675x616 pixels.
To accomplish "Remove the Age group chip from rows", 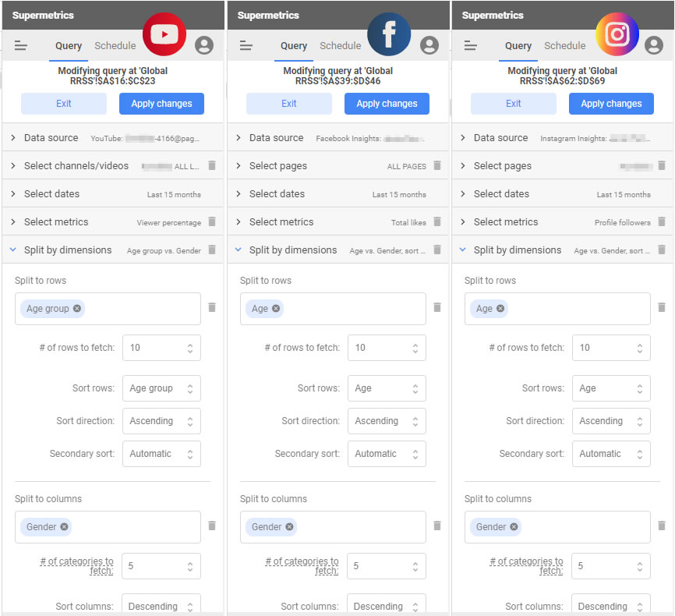I will pyautogui.click(x=77, y=309).
